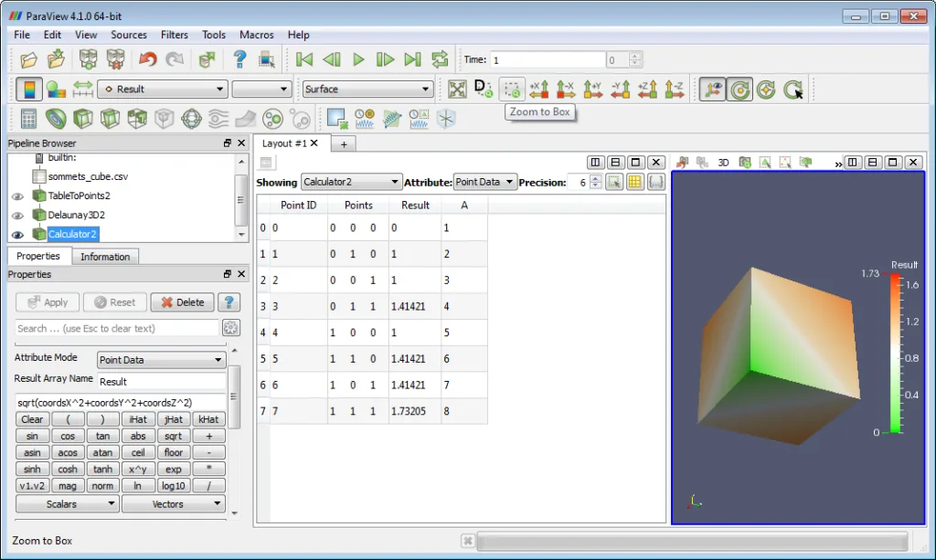Viewport: 936px width, 560px height.
Task: Activate the Zoom to Box tool
Action: coord(512,90)
